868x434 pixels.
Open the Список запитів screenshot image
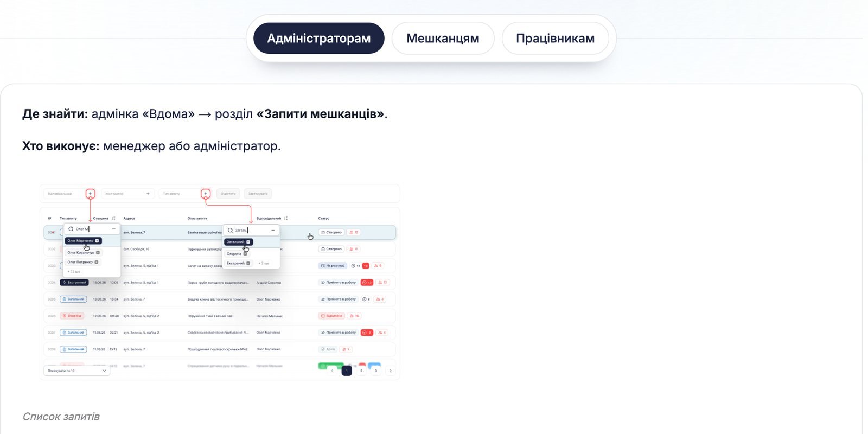(220, 282)
